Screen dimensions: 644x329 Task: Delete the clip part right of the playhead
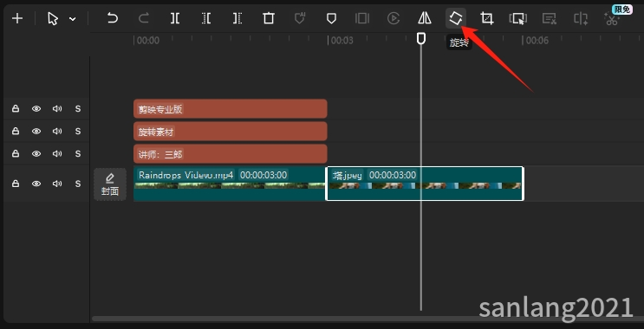237,18
